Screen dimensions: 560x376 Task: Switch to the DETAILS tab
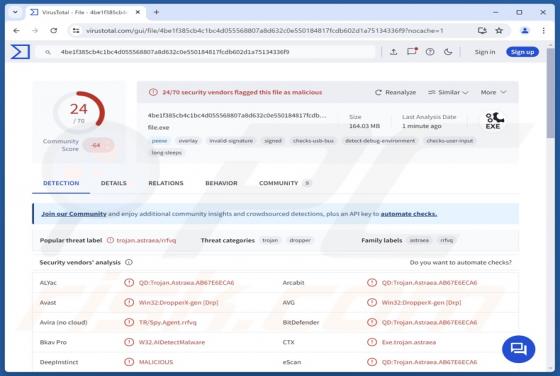coord(114,183)
